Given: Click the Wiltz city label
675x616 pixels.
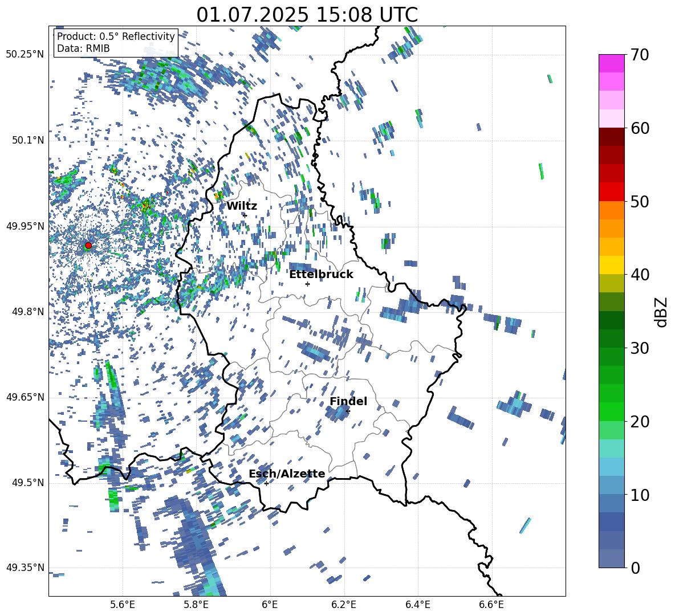Looking at the screenshot, I should [x=242, y=206].
